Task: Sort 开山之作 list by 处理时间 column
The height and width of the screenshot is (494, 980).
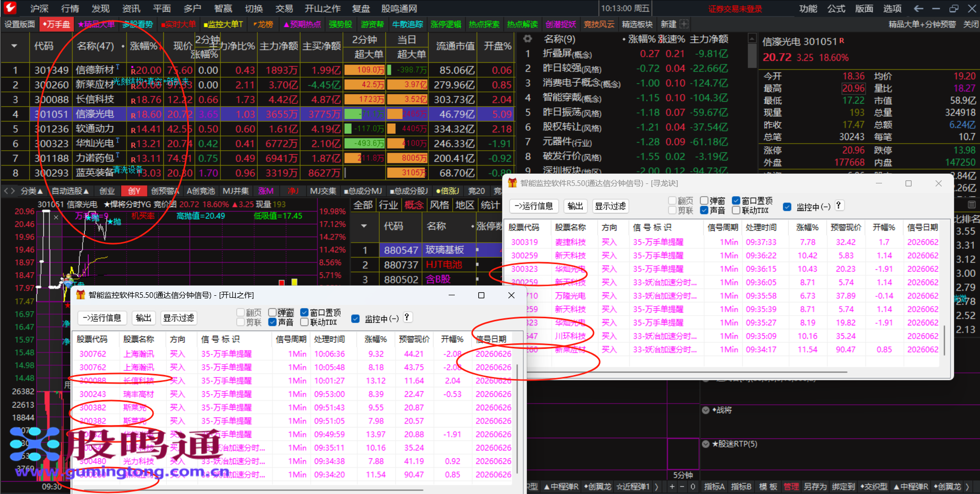Action: [x=329, y=339]
